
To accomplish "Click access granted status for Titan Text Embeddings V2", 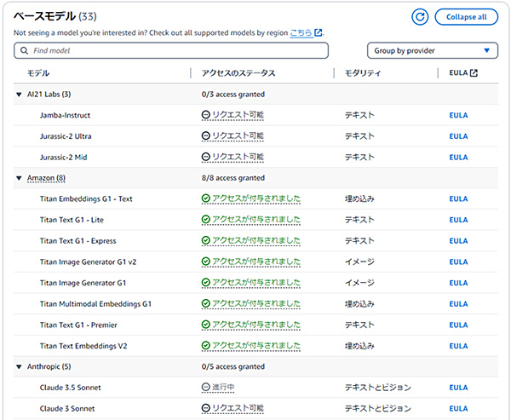I will coord(251,346).
